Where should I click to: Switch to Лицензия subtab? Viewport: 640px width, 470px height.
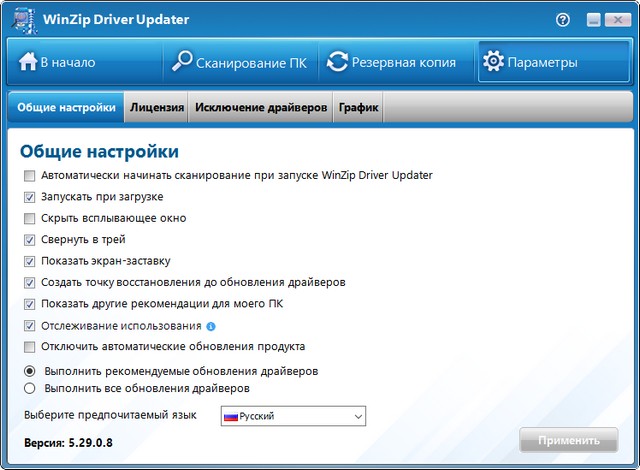[x=157, y=107]
